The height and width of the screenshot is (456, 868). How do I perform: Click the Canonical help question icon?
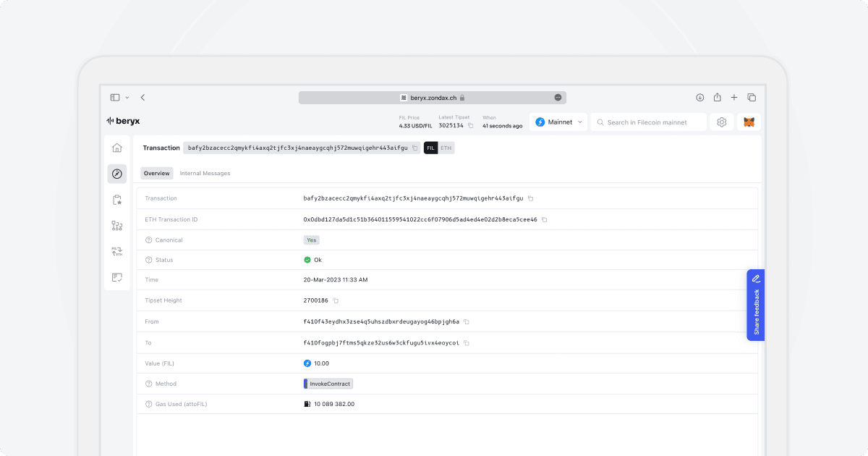148,240
